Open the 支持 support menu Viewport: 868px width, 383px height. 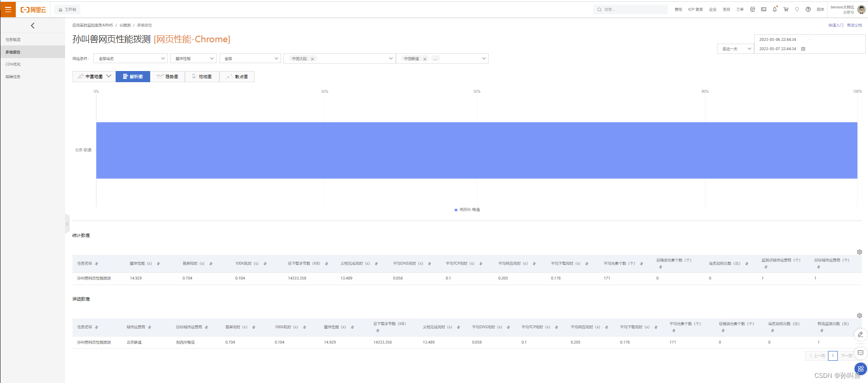point(726,9)
